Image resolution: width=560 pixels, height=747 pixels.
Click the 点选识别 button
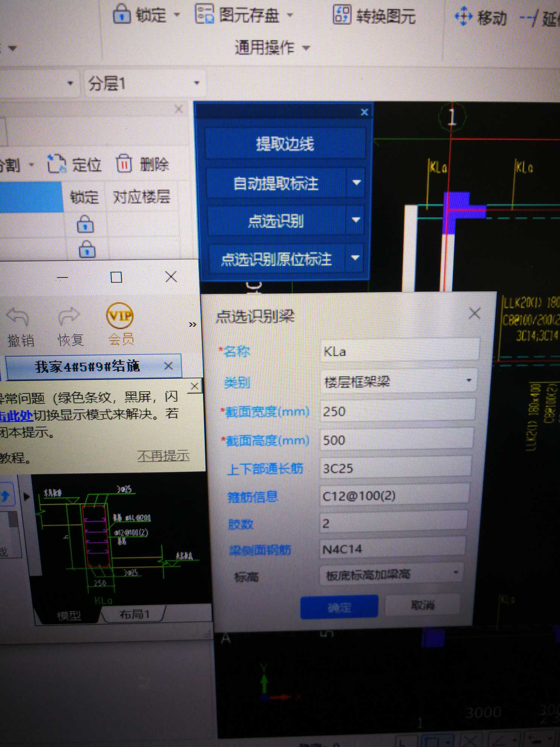tap(276, 221)
